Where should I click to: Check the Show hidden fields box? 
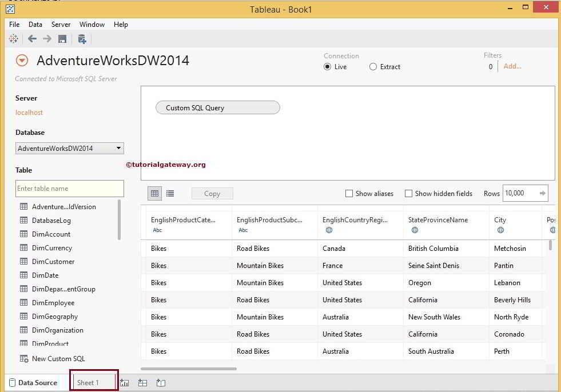[x=408, y=194]
